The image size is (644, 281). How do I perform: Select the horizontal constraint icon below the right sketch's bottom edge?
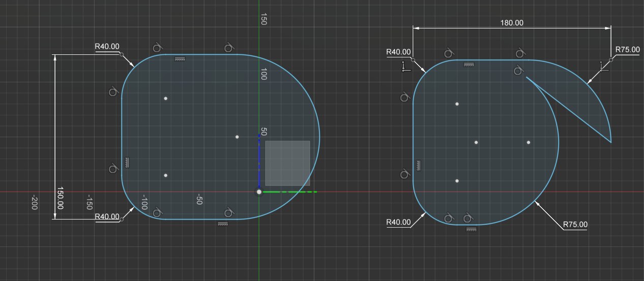coord(471,230)
